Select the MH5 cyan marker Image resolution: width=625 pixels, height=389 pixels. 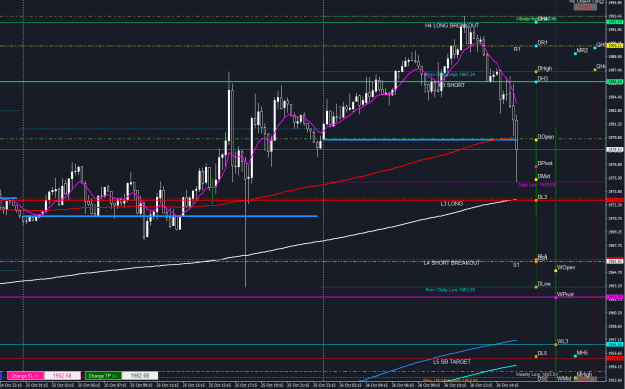click(575, 356)
